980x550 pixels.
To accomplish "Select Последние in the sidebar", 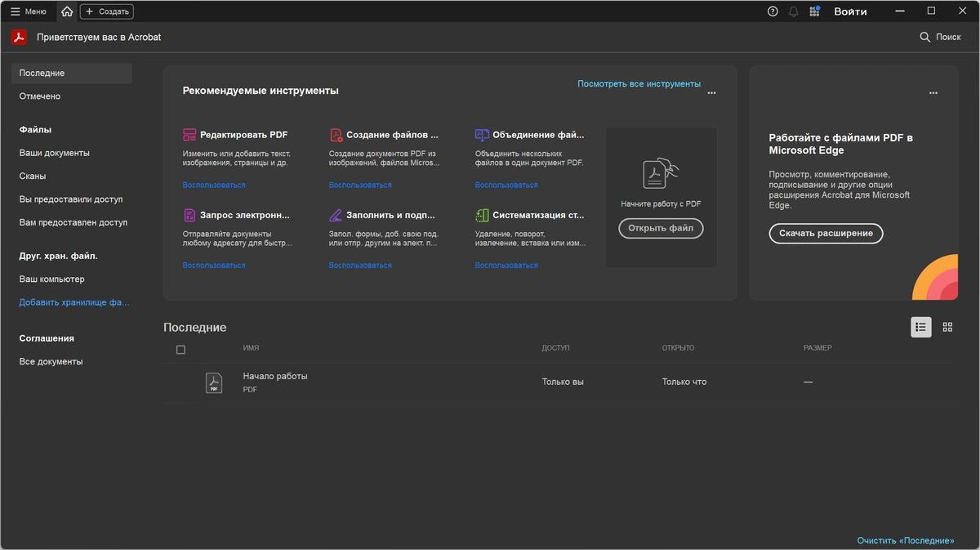I will (71, 73).
